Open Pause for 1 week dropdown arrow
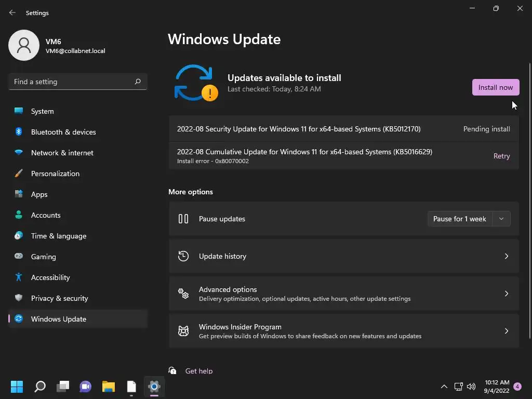This screenshot has width=532, height=399. 501,219
